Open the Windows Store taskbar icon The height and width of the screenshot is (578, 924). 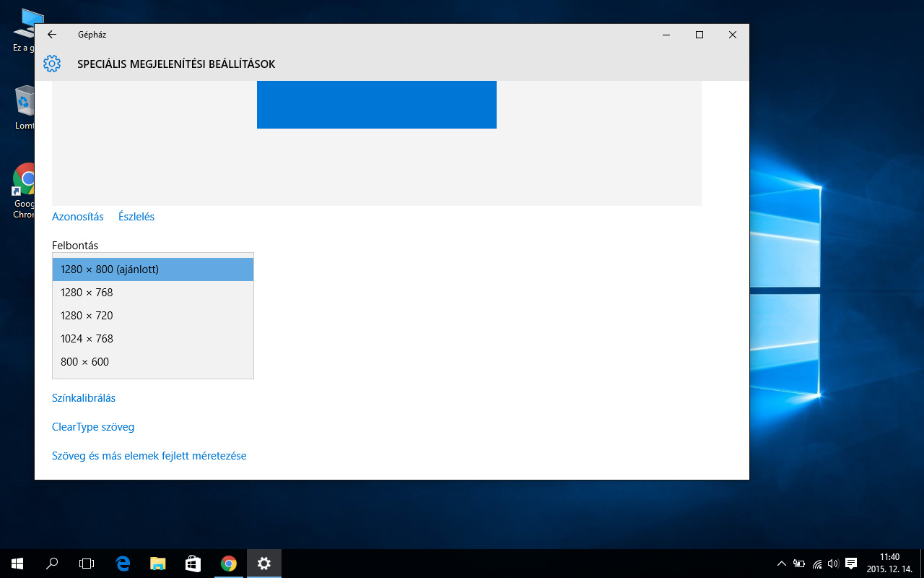click(193, 564)
